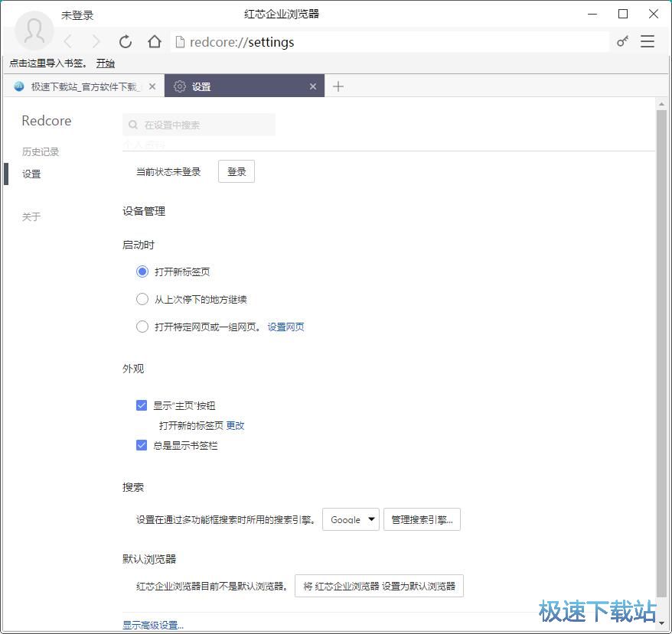The height and width of the screenshot is (634, 672).
Task: Select 从上次停下的地方继续 radio option
Action: click(x=142, y=299)
